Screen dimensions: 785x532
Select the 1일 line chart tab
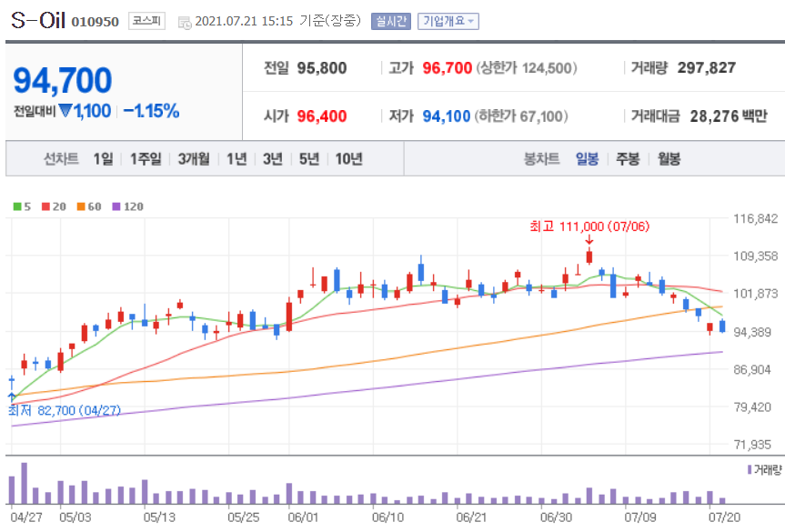tap(103, 159)
